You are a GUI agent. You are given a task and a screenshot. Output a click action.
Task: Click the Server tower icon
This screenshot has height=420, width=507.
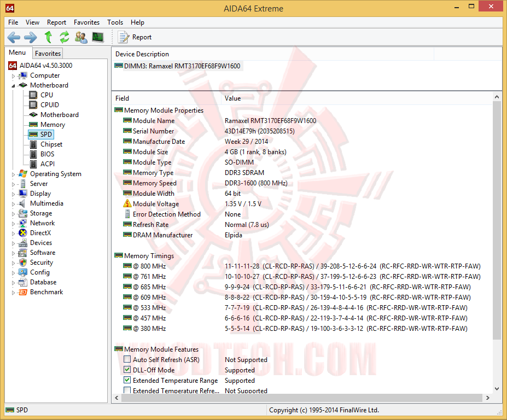pos(22,184)
